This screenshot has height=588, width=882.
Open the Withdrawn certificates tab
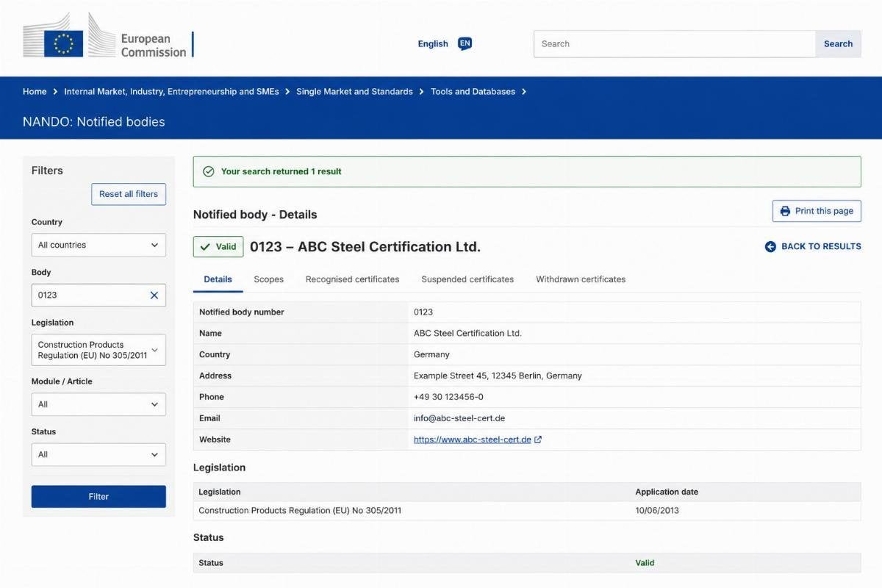581,279
